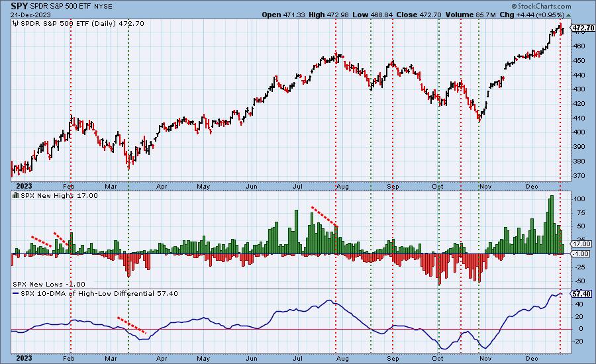Screen dimensions: 596x364
Task: Click the SPDR S&P 500 ETF header title
Action: tap(62, 7)
